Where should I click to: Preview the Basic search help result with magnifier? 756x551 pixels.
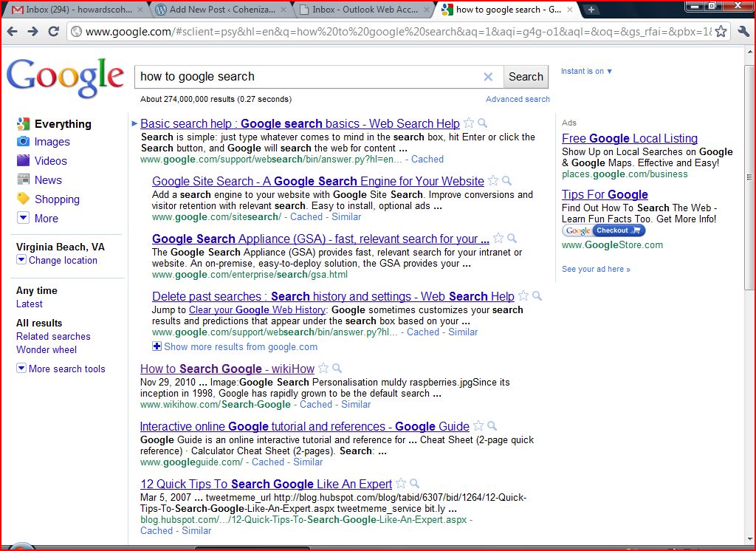[482, 123]
